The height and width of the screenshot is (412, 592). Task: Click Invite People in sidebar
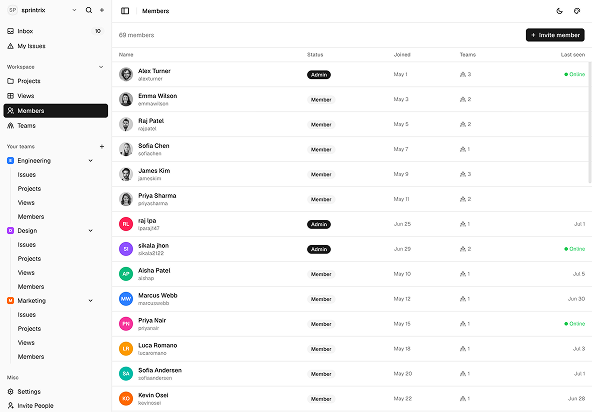click(56, 406)
